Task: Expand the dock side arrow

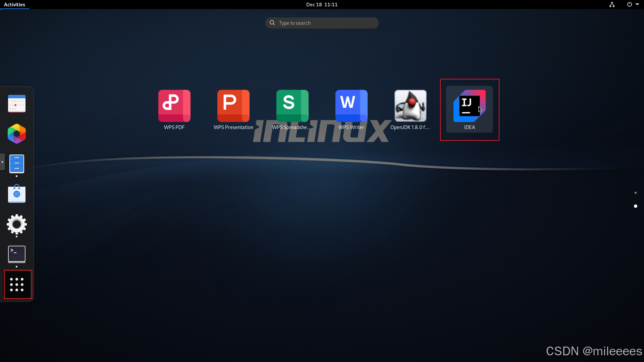Action: 2,162
